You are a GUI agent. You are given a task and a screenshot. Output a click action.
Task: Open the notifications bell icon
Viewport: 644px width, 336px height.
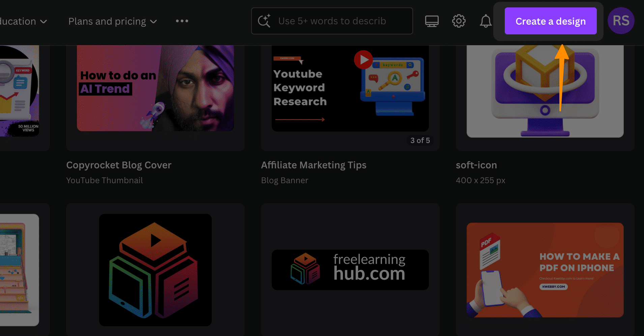coord(486,21)
